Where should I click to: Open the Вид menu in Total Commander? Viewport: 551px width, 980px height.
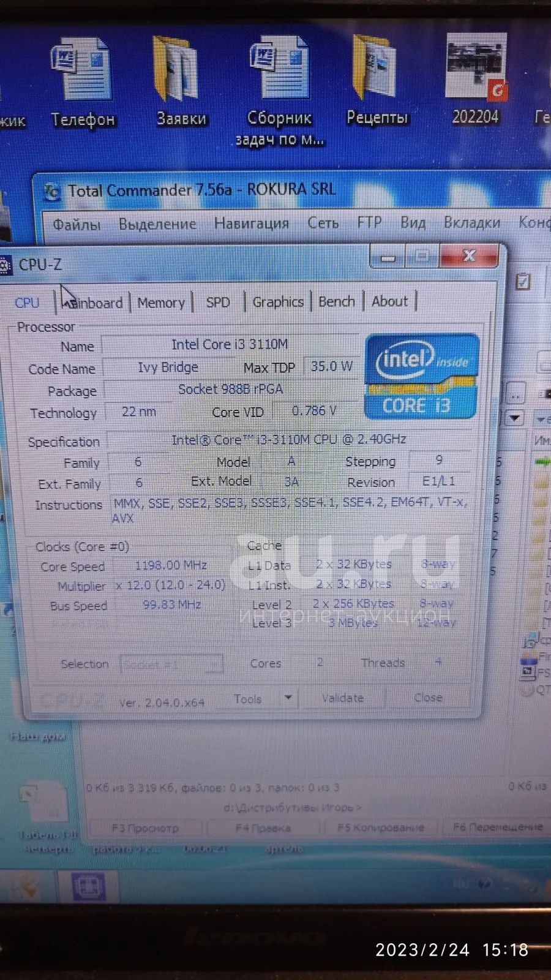pos(413,222)
